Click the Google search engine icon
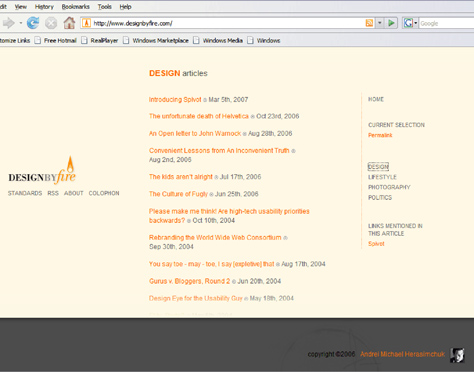The height and width of the screenshot is (372, 474). click(408, 23)
